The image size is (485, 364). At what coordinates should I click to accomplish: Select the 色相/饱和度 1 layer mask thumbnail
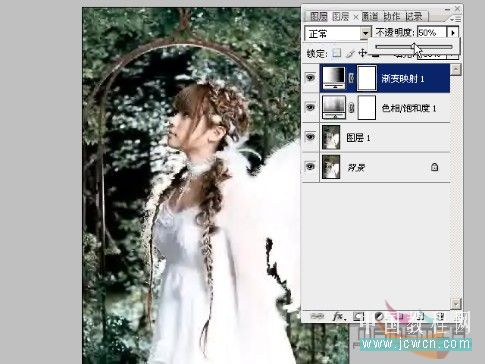[367, 107]
